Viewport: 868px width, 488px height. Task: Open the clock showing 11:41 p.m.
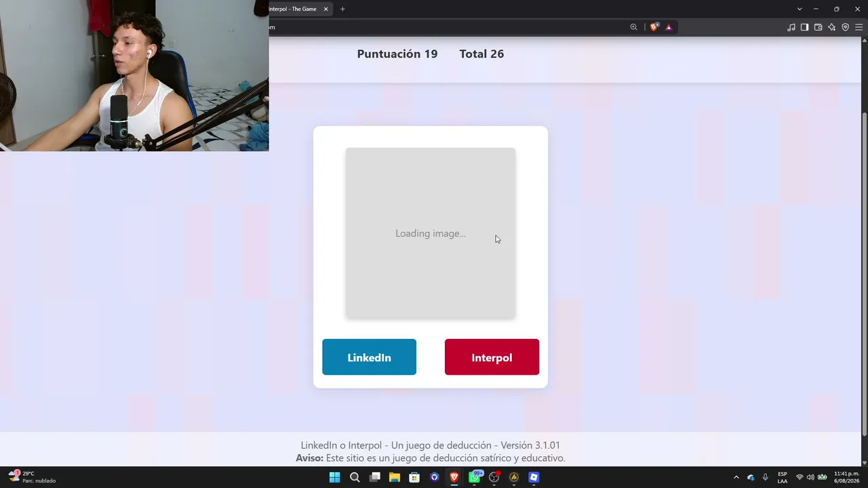tap(847, 477)
